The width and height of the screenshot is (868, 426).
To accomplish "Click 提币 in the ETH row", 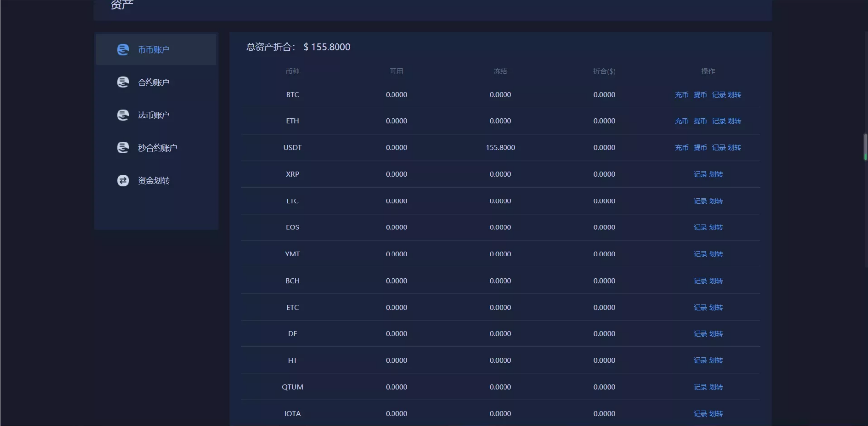I will 700,121.
